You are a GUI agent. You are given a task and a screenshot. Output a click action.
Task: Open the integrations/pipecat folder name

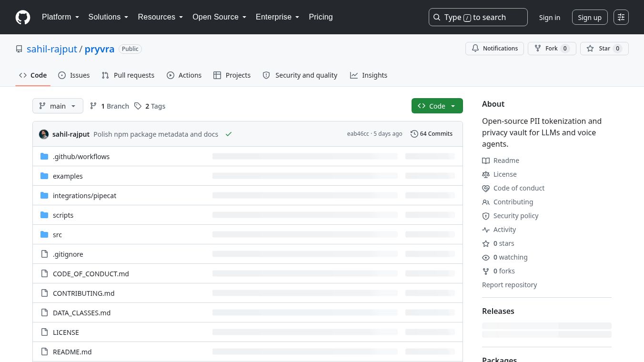[x=84, y=195]
